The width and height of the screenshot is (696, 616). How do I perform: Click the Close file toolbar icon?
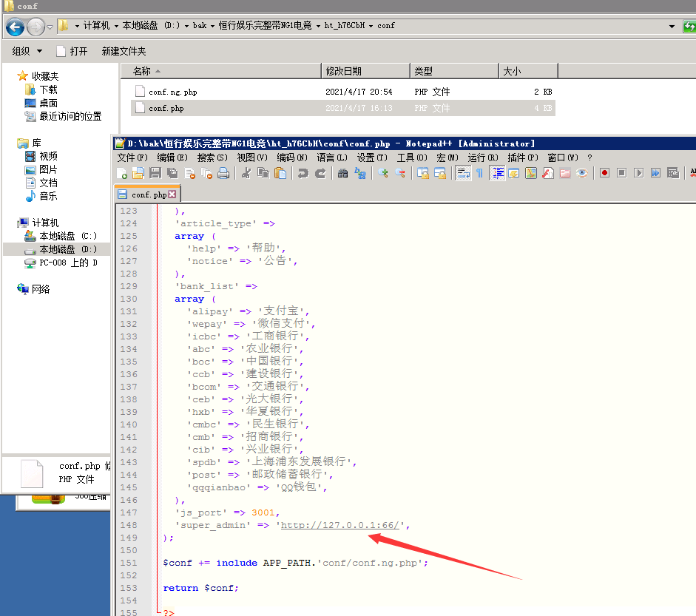pos(189,173)
